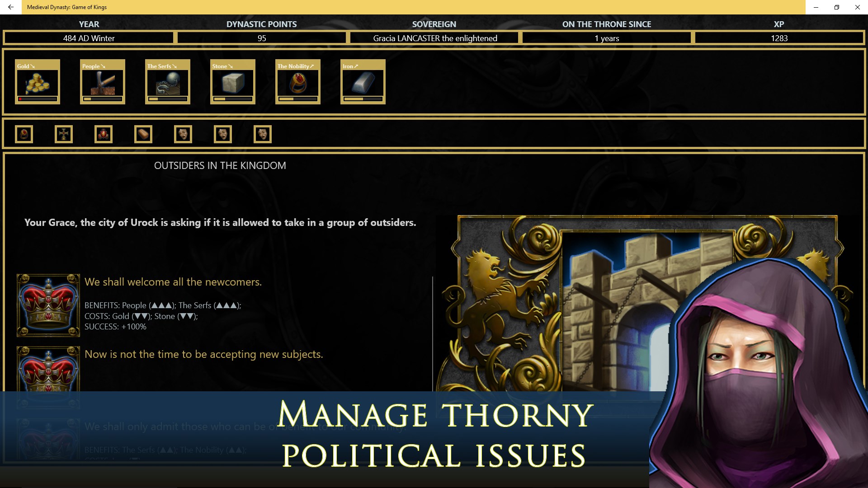Image resolution: width=868 pixels, height=488 pixels.
Task: Click the XP value box
Action: click(779, 38)
